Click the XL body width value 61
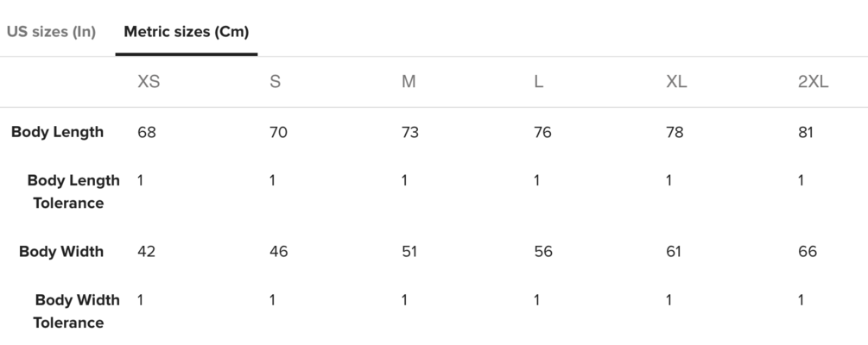Image resolution: width=868 pixels, height=345 pixels. click(674, 251)
